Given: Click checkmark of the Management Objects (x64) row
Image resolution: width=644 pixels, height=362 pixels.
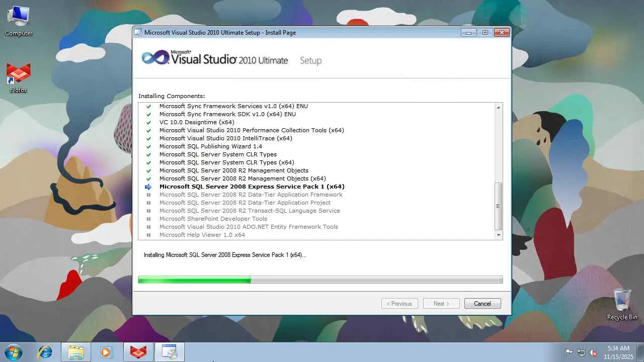Looking at the screenshot, I should point(148,178).
